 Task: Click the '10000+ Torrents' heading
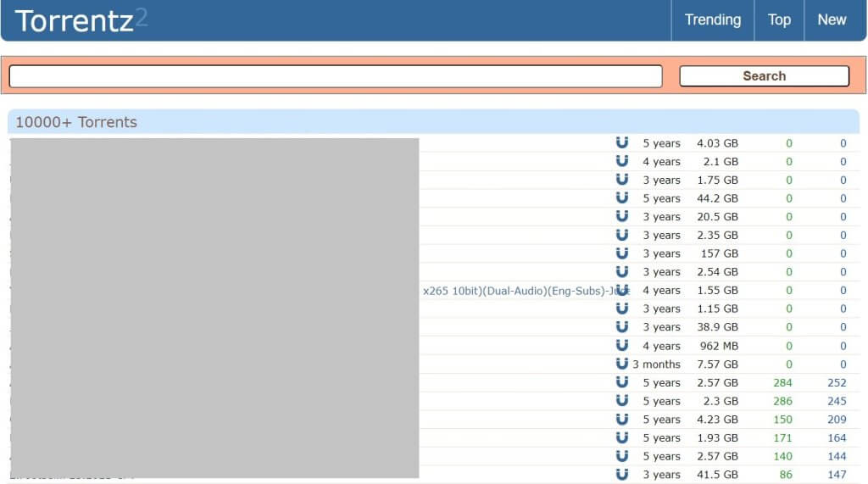tap(76, 122)
